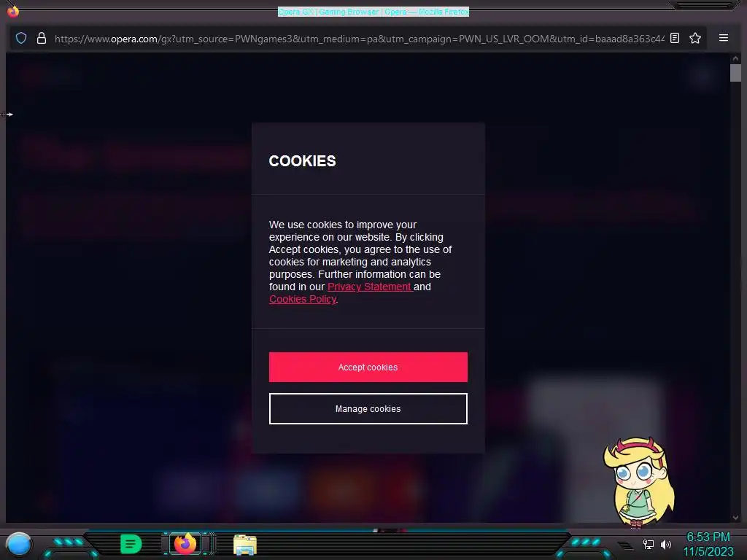The height and width of the screenshot is (560, 747).
Task: Click the vertical scrollbar thumb
Action: pyautogui.click(x=735, y=73)
